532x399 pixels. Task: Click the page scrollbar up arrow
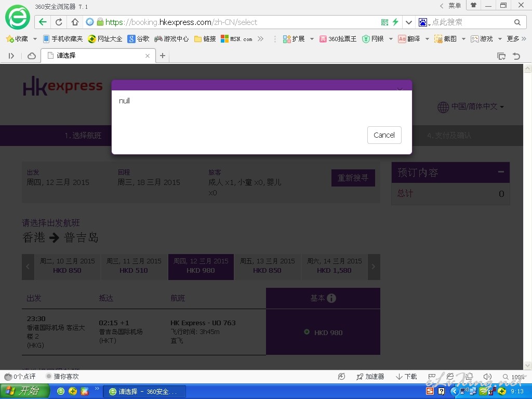tap(528, 68)
